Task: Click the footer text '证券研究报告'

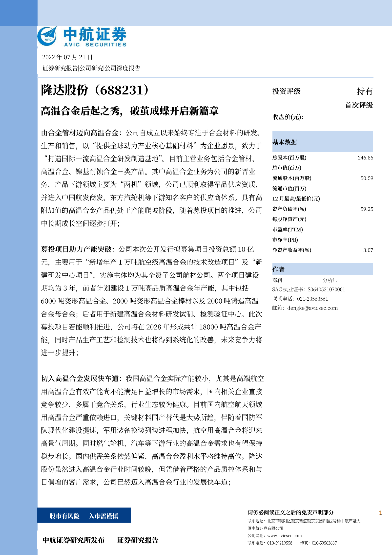Action: 138,540
